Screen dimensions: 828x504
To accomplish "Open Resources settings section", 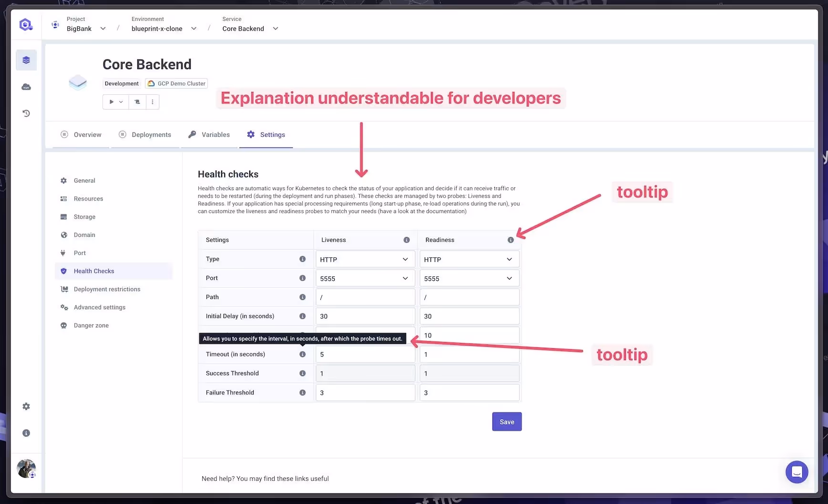I will click(113, 199).
